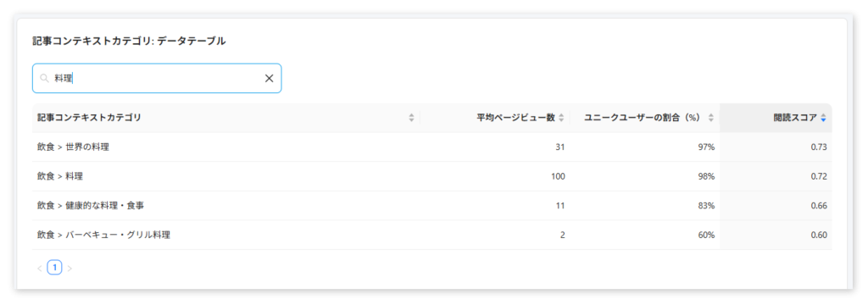The height and width of the screenshot is (305, 868).
Task: Sort by 記事コンテキストカテゴリ column arrows
Action: click(411, 118)
